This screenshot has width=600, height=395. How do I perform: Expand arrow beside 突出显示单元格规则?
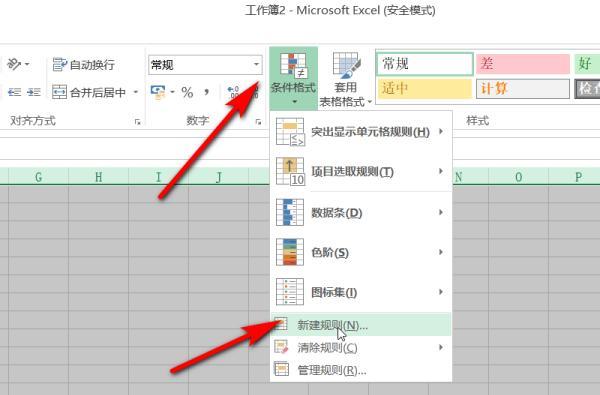pos(441,131)
